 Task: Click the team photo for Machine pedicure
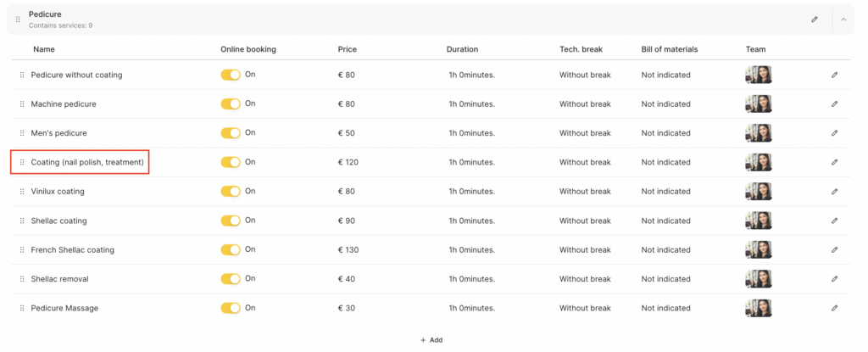(x=759, y=104)
